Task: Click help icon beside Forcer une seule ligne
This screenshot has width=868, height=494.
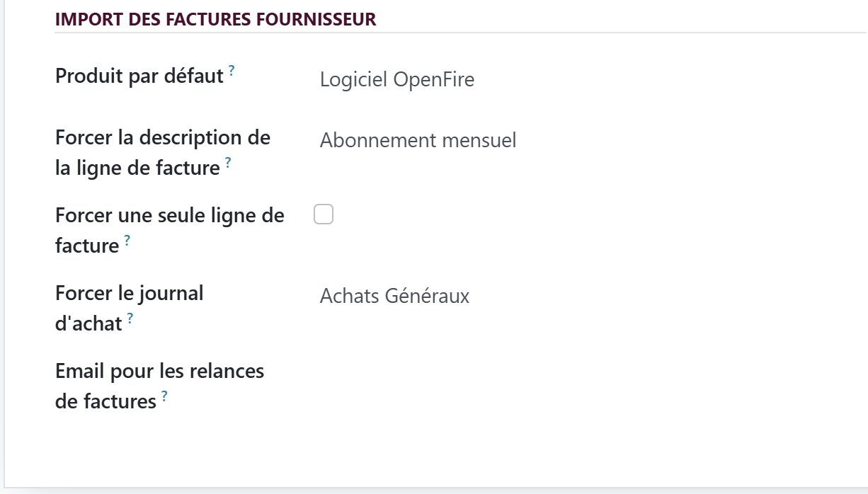Action: [x=127, y=241]
